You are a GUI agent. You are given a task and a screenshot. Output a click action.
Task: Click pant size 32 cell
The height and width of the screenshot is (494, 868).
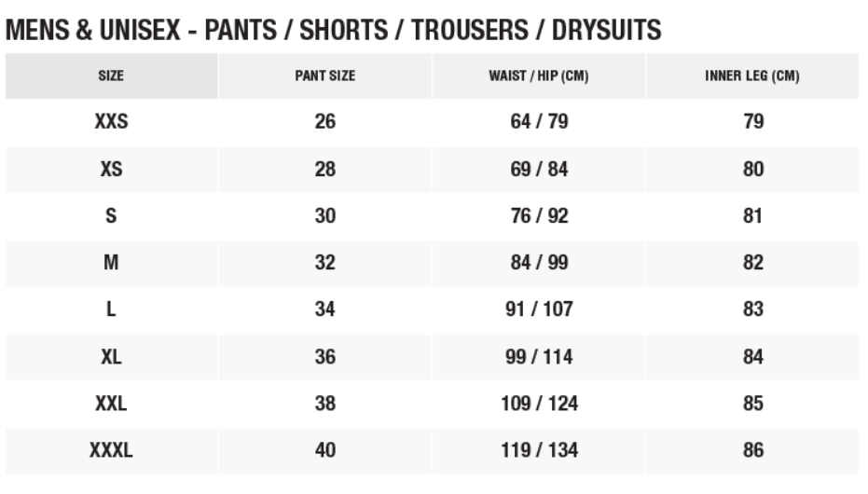[324, 263]
